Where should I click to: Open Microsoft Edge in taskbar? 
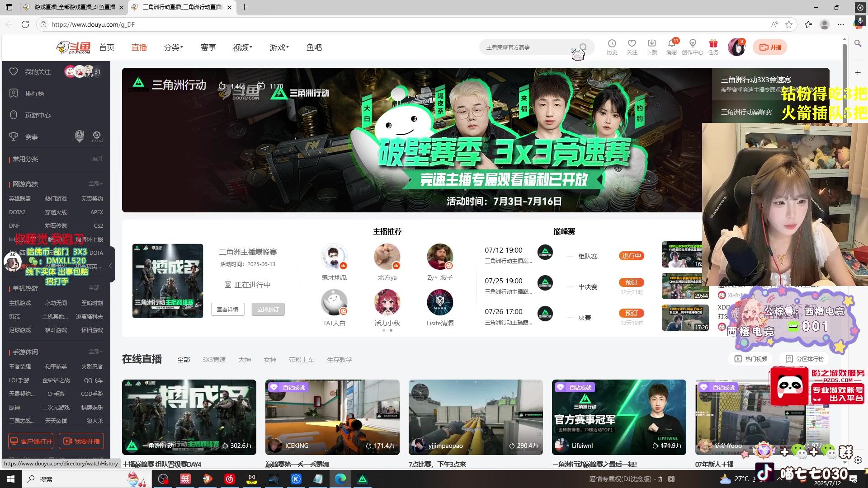pyautogui.click(x=340, y=479)
